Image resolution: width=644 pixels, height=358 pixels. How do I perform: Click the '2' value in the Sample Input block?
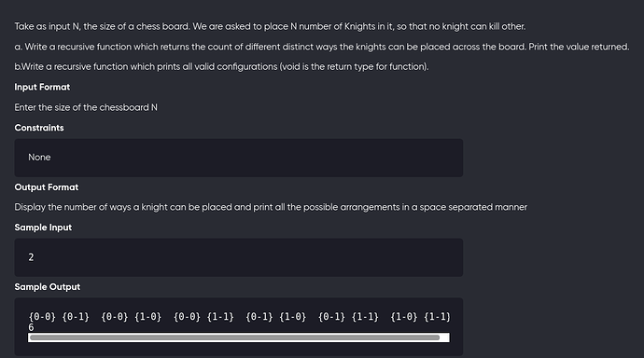[x=31, y=257]
